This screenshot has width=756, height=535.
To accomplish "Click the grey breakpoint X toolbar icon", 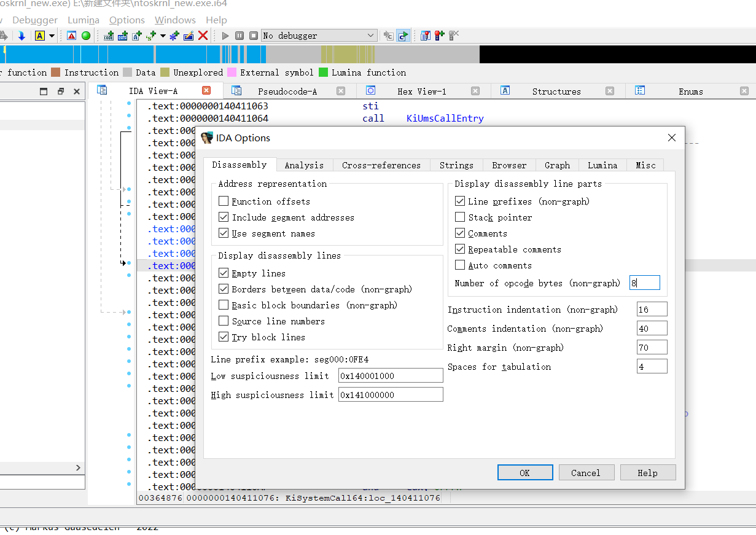I will [x=454, y=36].
